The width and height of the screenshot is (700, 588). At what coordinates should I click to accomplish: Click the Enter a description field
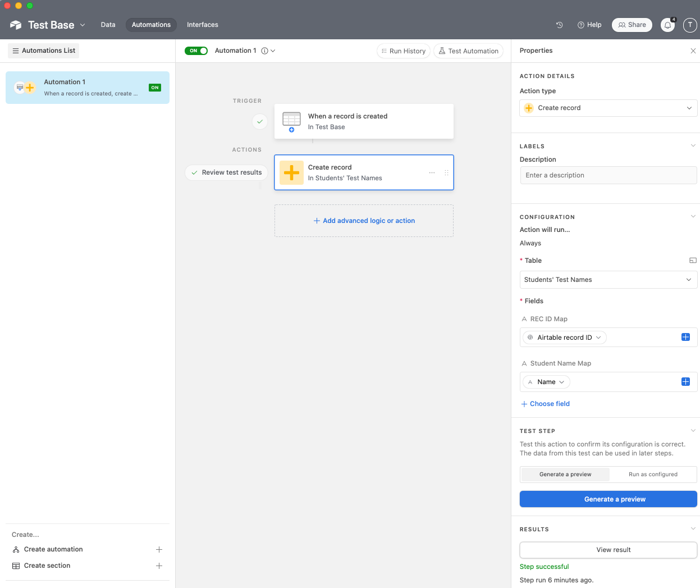coord(609,175)
